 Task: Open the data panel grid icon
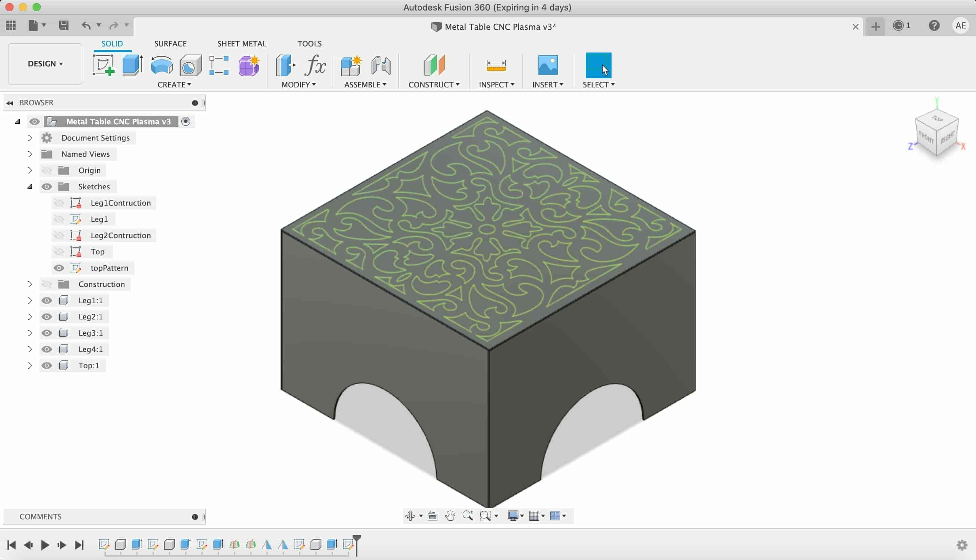pos(11,25)
